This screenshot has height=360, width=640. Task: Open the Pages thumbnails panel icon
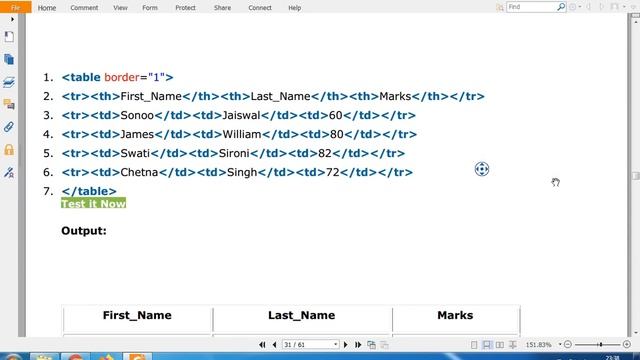[x=9, y=59]
